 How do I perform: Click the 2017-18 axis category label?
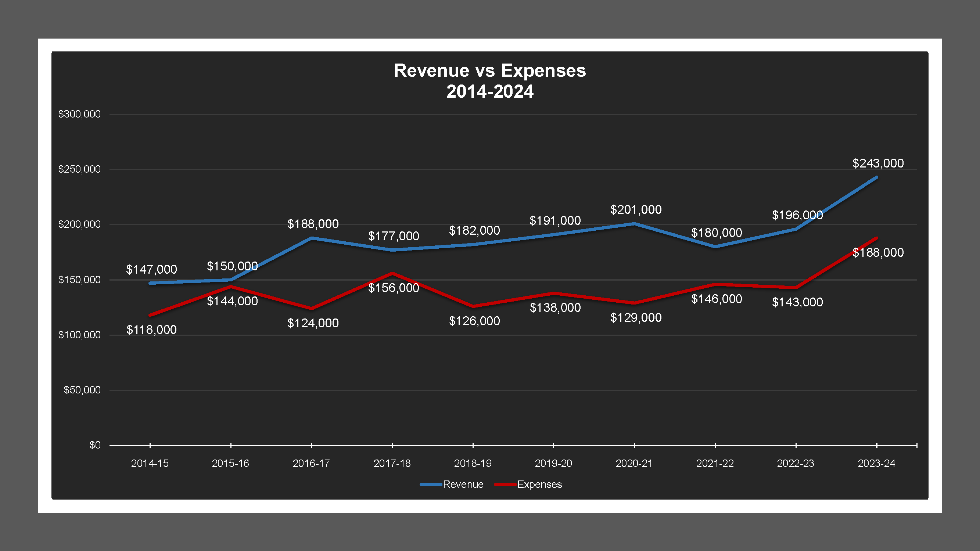tap(392, 463)
